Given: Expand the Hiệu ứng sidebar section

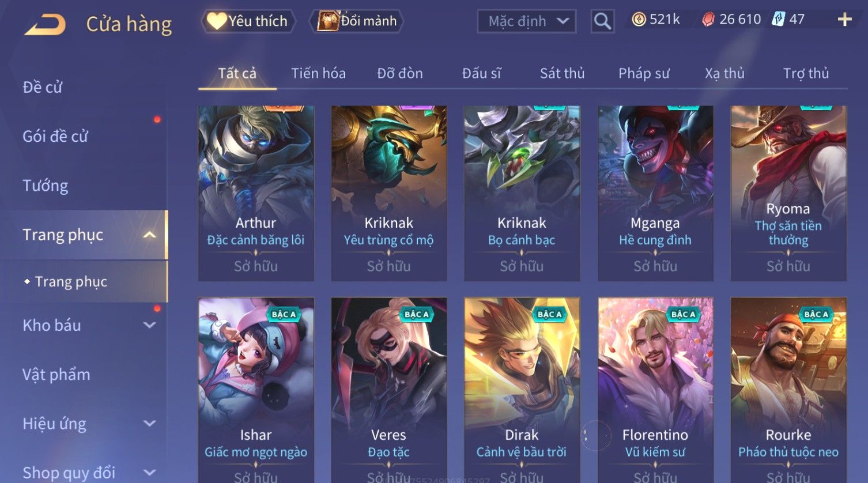Looking at the screenshot, I should coord(149,424).
